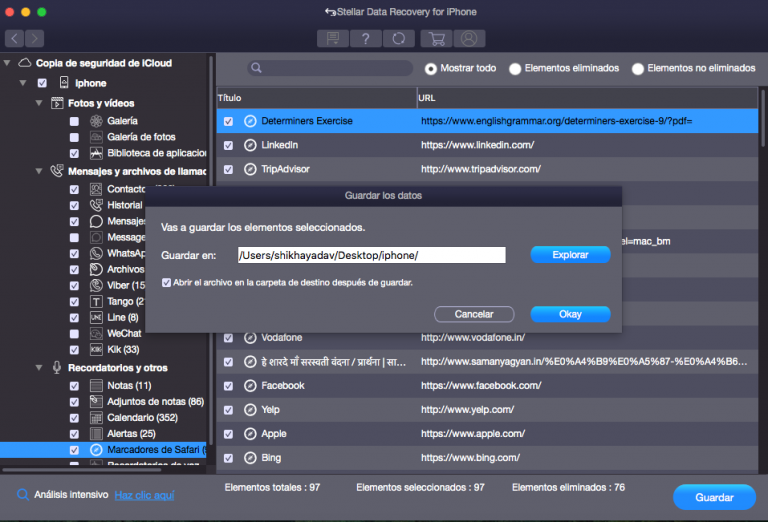Go back with the left arrow toolbar button

tap(15, 38)
